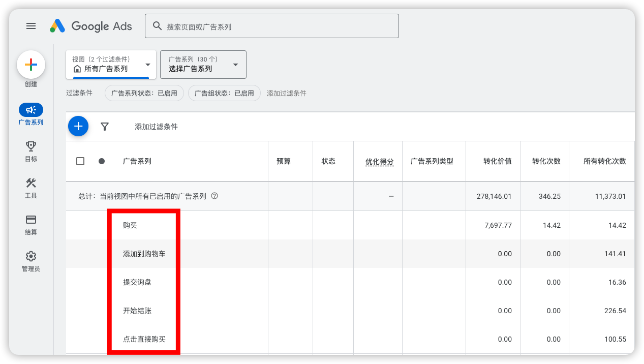
Task: Sort by 转化价值 column header
Action: pyautogui.click(x=497, y=161)
